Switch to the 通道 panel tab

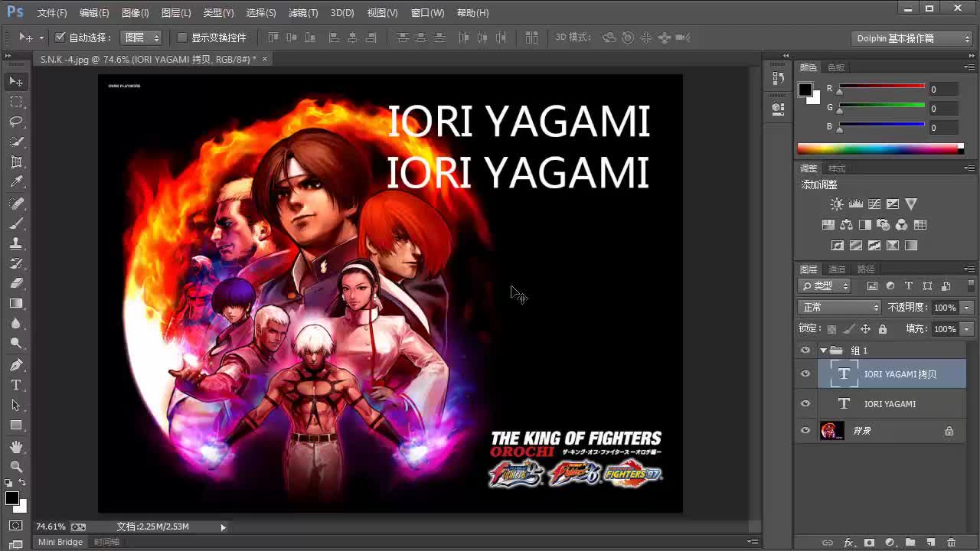click(x=835, y=269)
